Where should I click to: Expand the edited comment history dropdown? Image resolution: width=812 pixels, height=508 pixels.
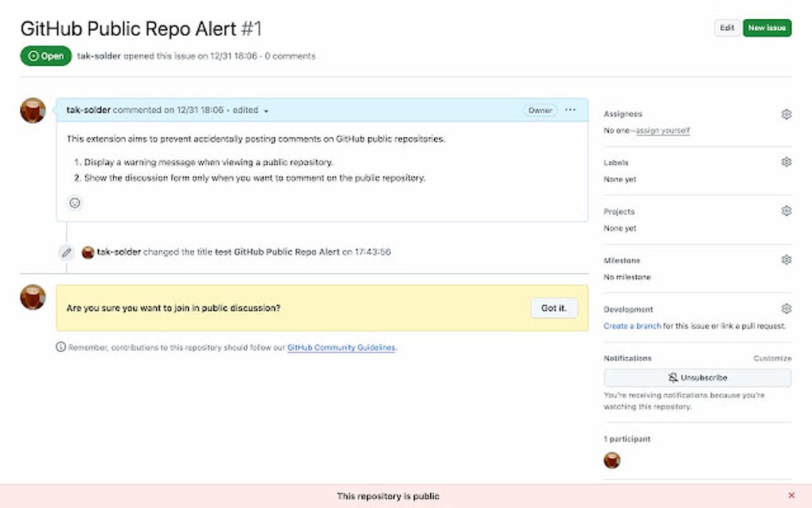tap(265, 110)
